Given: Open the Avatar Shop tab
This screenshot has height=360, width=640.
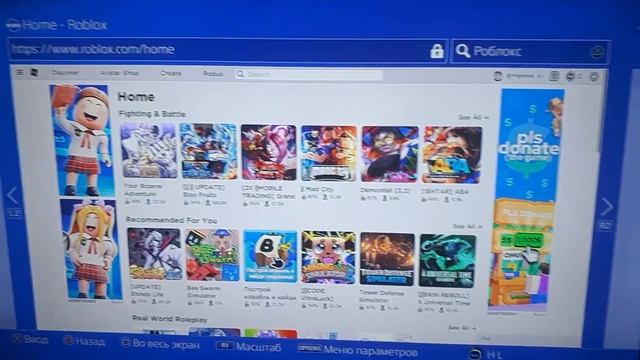Looking at the screenshot, I should (x=120, y=73).
